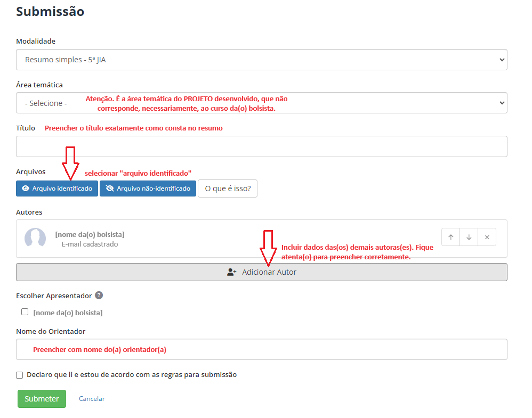
Task: Move author up with the arrow icon
Action: [x=450, y=237]
